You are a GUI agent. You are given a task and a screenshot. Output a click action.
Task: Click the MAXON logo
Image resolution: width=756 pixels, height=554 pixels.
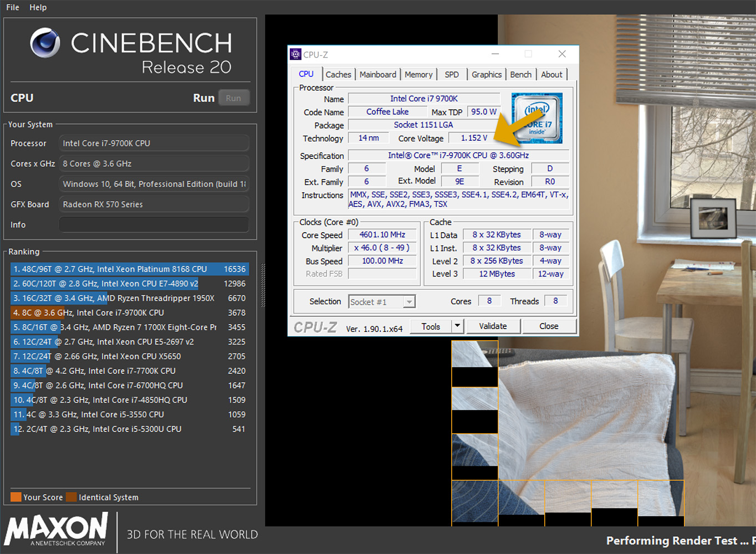click(55, 529)
